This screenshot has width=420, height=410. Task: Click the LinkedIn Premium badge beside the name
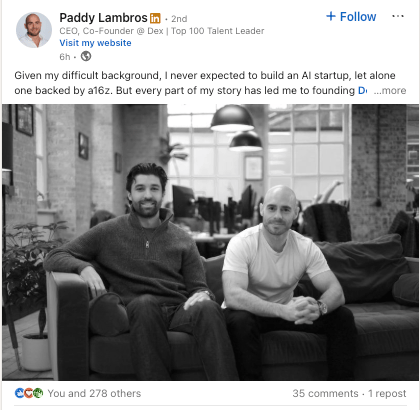[155, 18]
